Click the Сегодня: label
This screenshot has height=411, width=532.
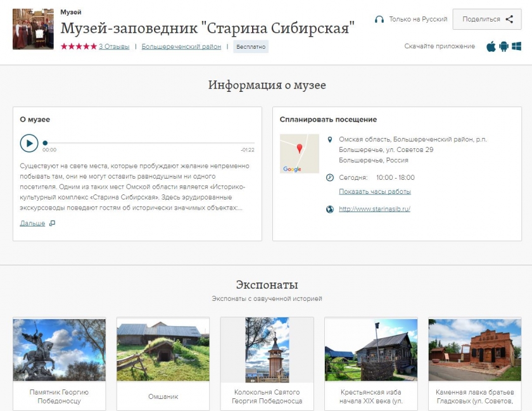point(353,177)
